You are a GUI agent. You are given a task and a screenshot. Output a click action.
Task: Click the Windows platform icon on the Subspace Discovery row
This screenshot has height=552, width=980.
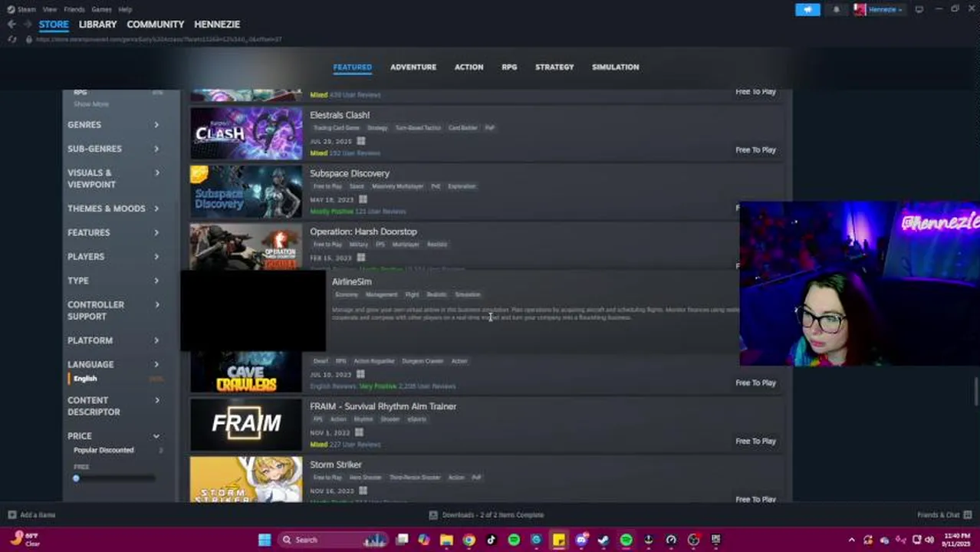[363, 199]
